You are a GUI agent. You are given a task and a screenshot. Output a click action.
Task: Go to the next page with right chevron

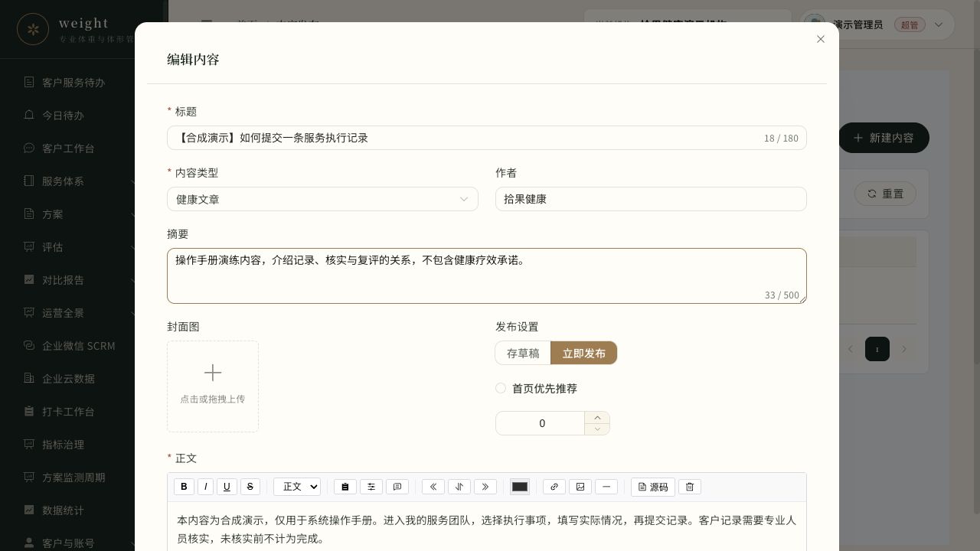(x=904, y=349)
